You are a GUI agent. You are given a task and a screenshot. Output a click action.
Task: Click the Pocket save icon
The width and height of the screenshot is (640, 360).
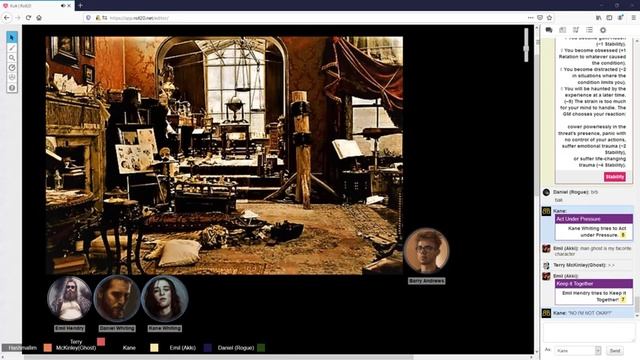pyautogui.click(x=540, y=18)
